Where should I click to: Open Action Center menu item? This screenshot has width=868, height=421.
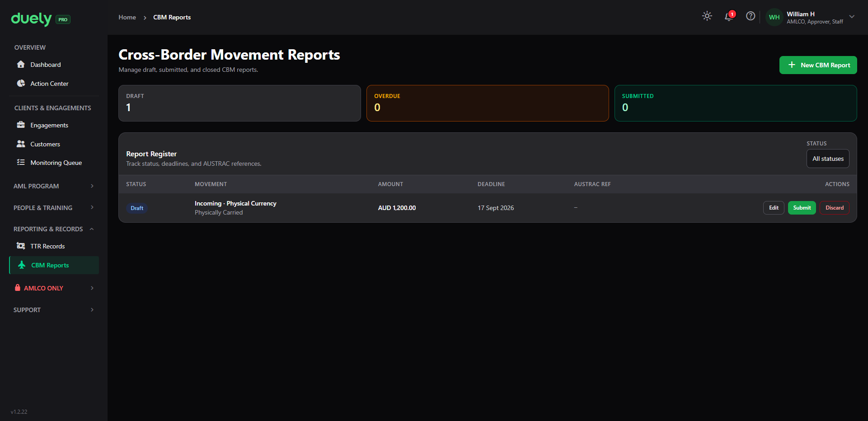point(54,84)
